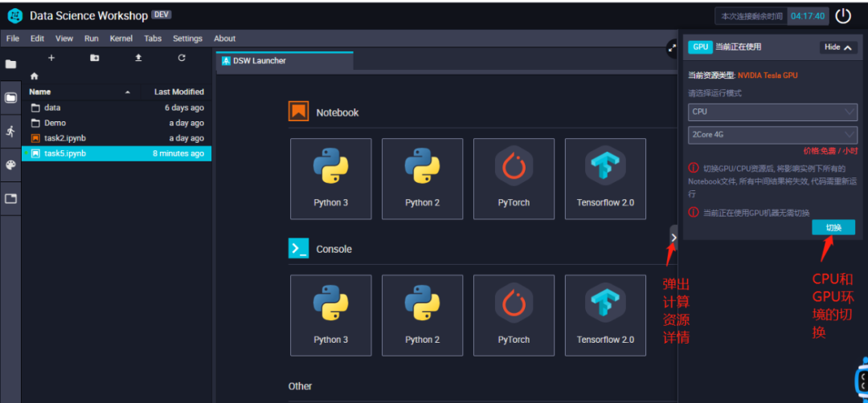Collapse the resource panel with Hide
This screenshot has height=403, width=868.
pyautogui.click(x=838, y=47)
